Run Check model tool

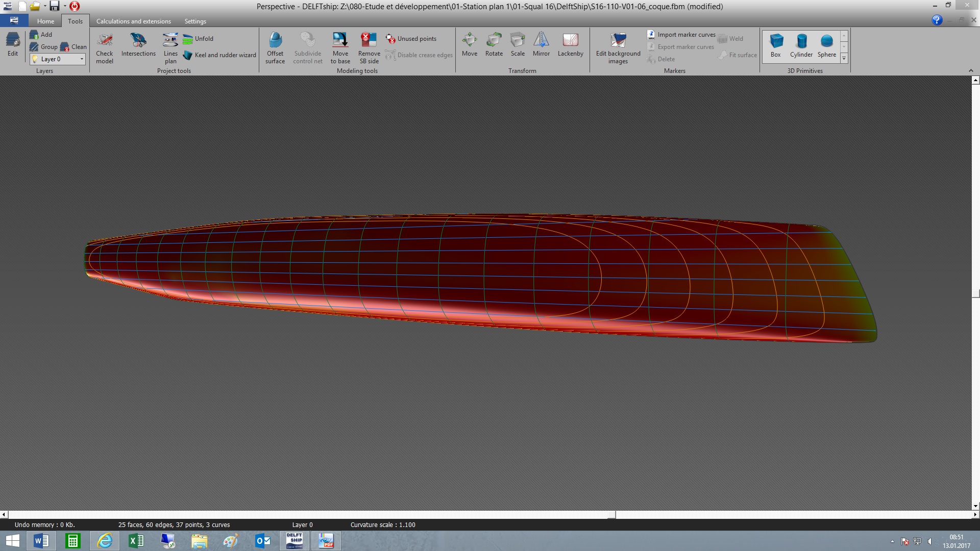[105, 48]
